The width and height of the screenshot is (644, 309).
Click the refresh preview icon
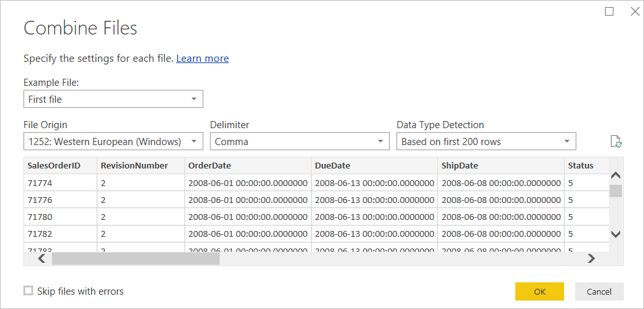[x=616, y=142]
